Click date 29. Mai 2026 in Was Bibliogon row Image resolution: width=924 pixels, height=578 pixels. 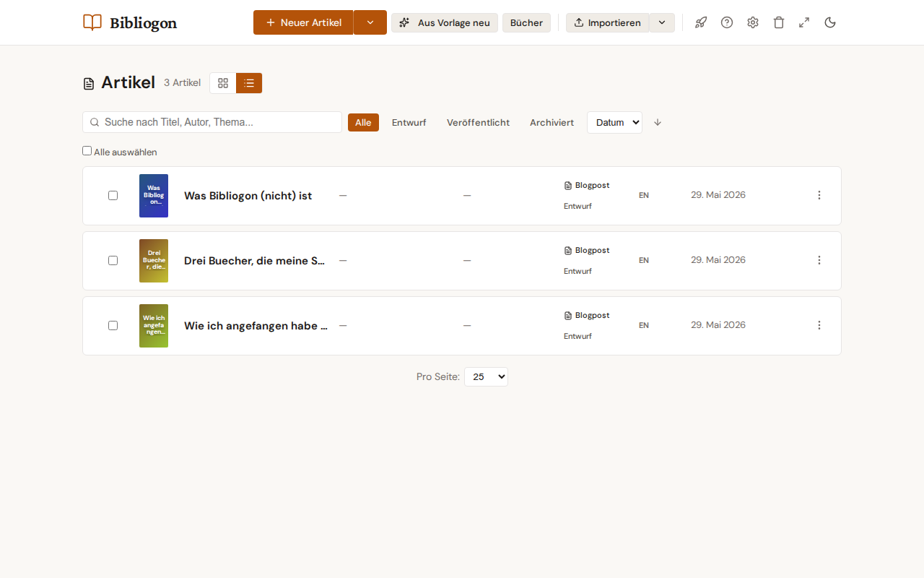[x=718, y=195]
